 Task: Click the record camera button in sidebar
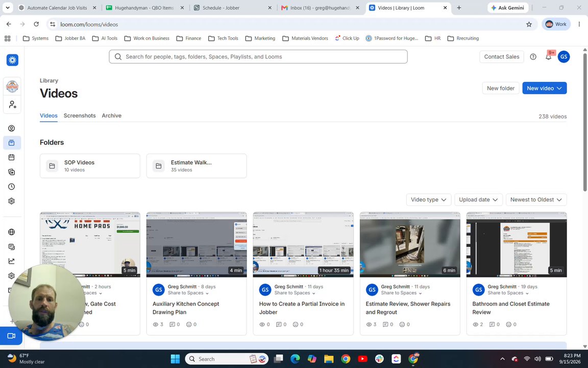(11, 336)
